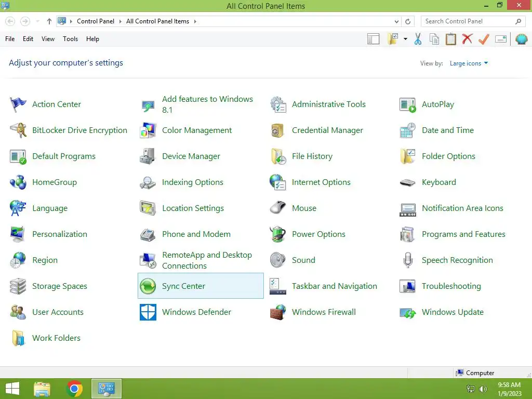Screen dimensions: 532x399
Task: Open the Phone and Modem link
Action: 196,234
